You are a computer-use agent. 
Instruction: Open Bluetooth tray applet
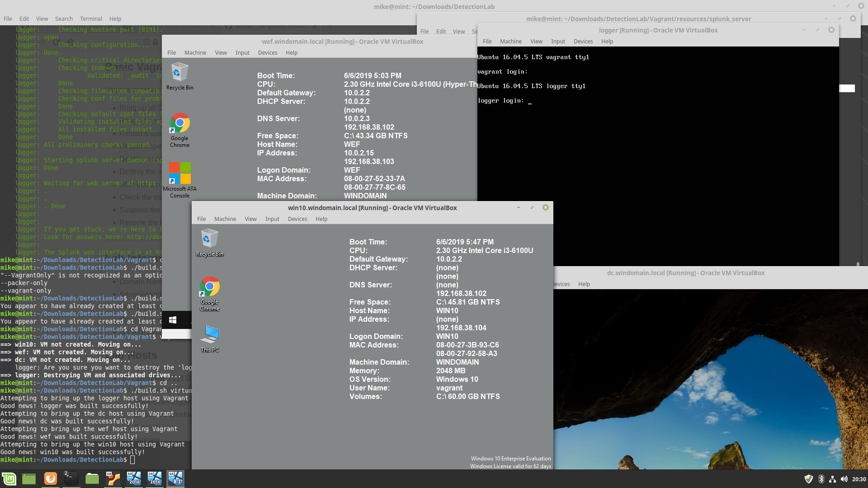pos(821,479)
